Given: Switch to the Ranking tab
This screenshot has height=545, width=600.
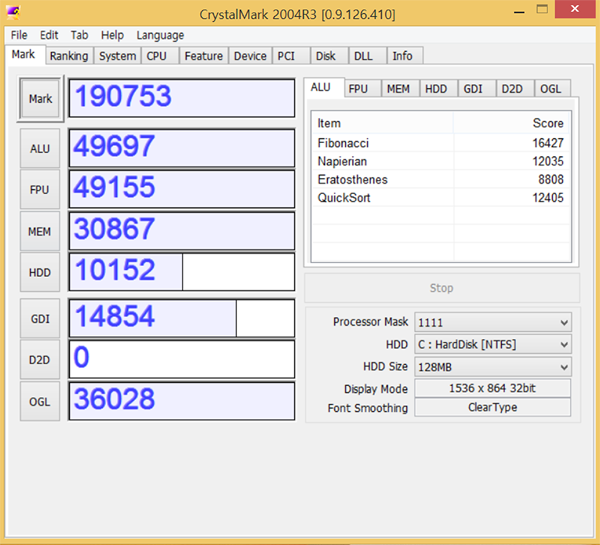Looking at the screenshot, I should click(69, 56).
